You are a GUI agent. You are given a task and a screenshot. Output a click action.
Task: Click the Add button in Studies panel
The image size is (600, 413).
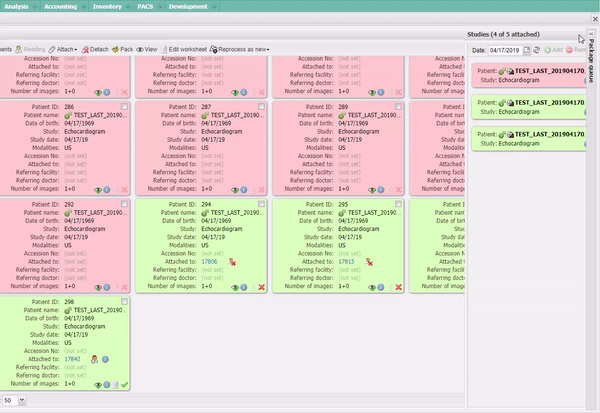point(554,50)
